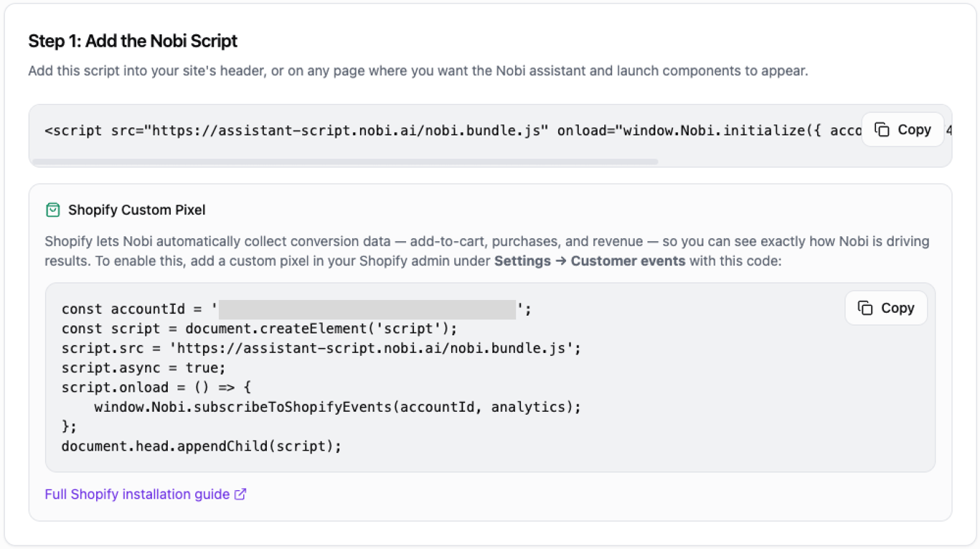Click the green checkmark inside the Shopify badge
The image size is (980, 549).
pos(53,210)
